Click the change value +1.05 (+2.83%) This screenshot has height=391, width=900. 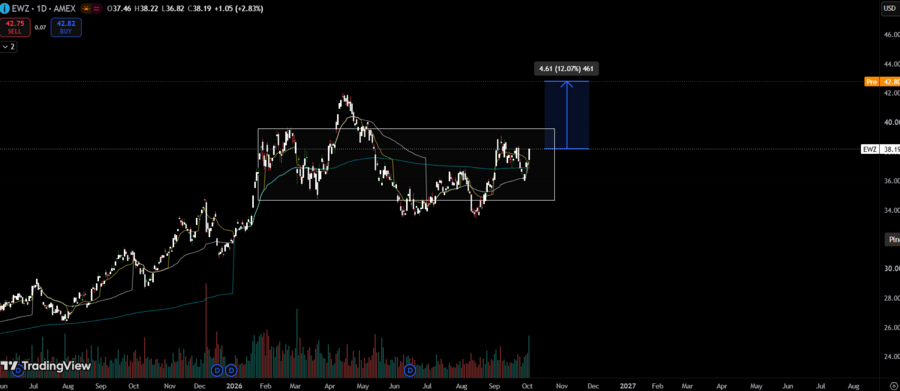click(x=239, y=9)
